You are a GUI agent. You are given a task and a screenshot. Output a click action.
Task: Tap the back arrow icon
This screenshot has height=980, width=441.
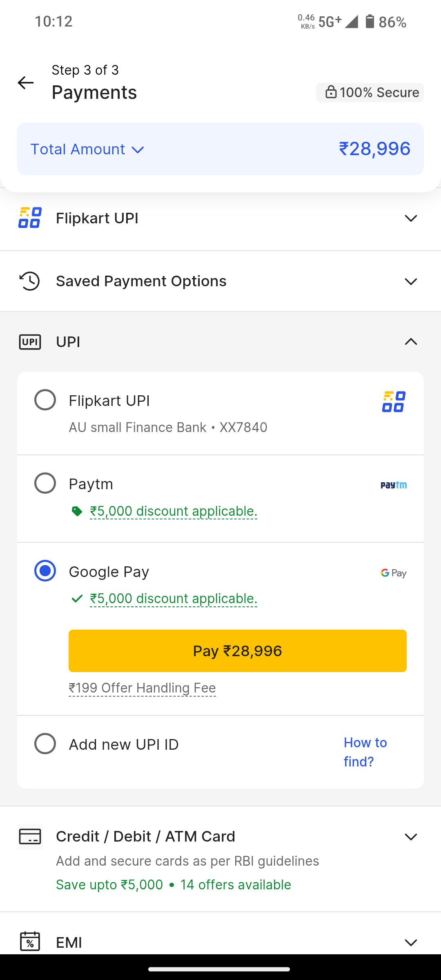pyautogui.click(x=26, y=83)
